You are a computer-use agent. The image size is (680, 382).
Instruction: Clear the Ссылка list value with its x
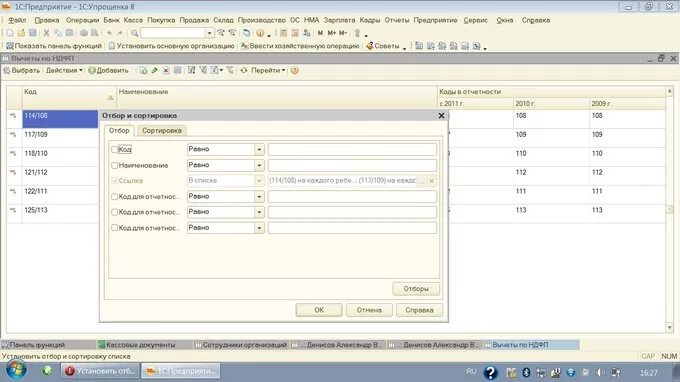432,181
